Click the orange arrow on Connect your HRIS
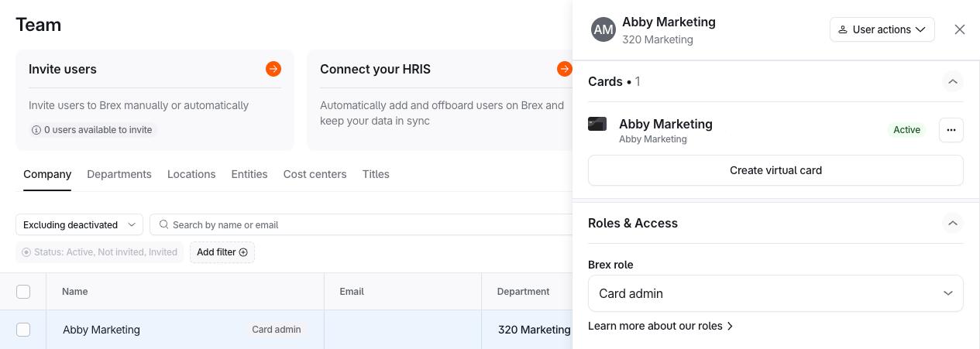The image size is (980, 349). [564, 69]
